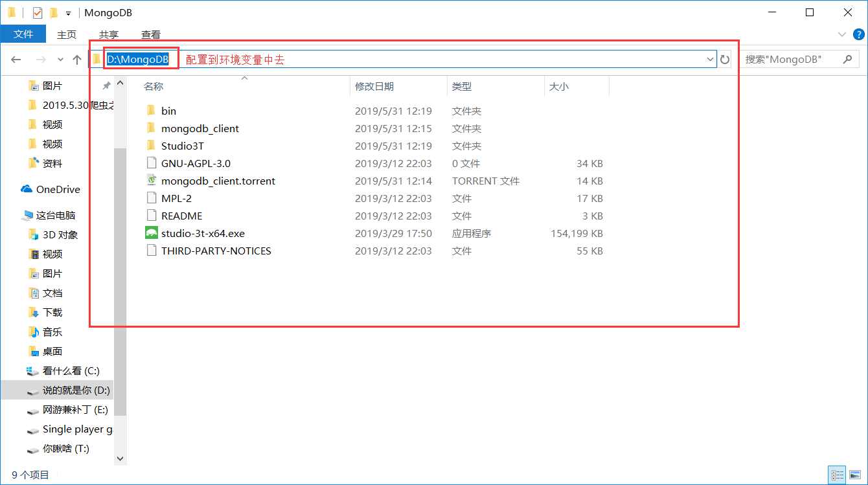Viewport: 868px width, 485px height.
Task: Click the TORRENT 文件 type cell
Action: click(486, 181)
